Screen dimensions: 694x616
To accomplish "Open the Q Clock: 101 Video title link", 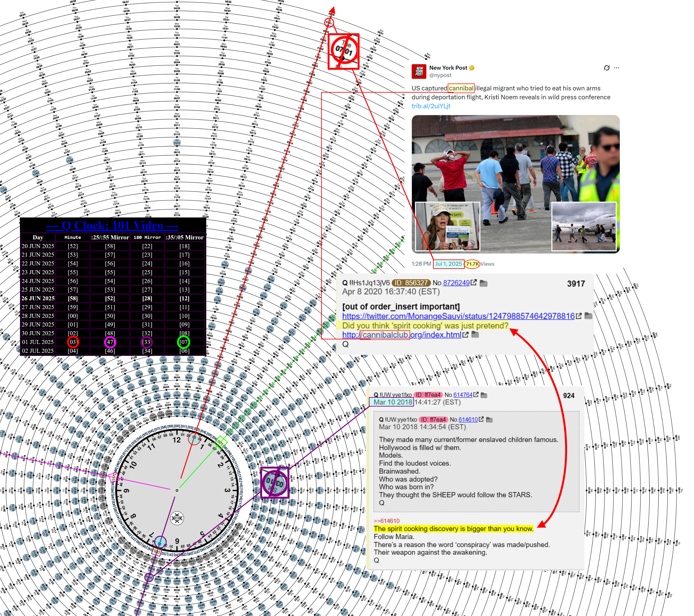I will click(x=112, y=226).
